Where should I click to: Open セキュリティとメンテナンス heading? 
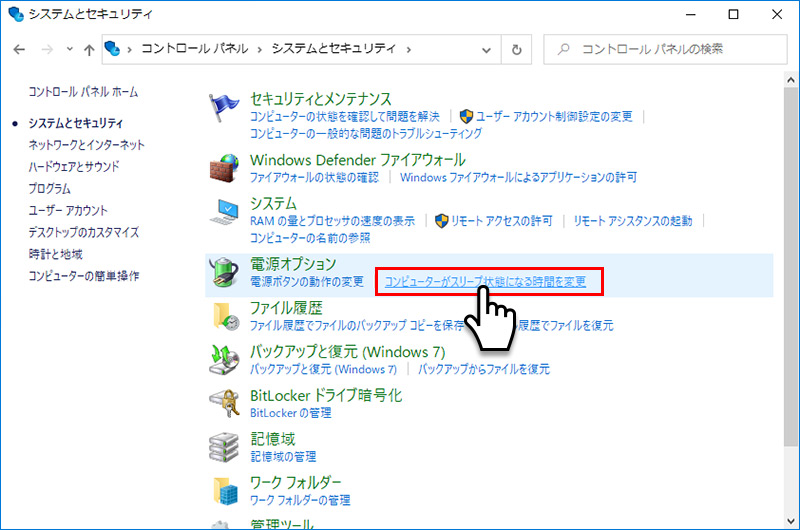(x=321, y=98)
